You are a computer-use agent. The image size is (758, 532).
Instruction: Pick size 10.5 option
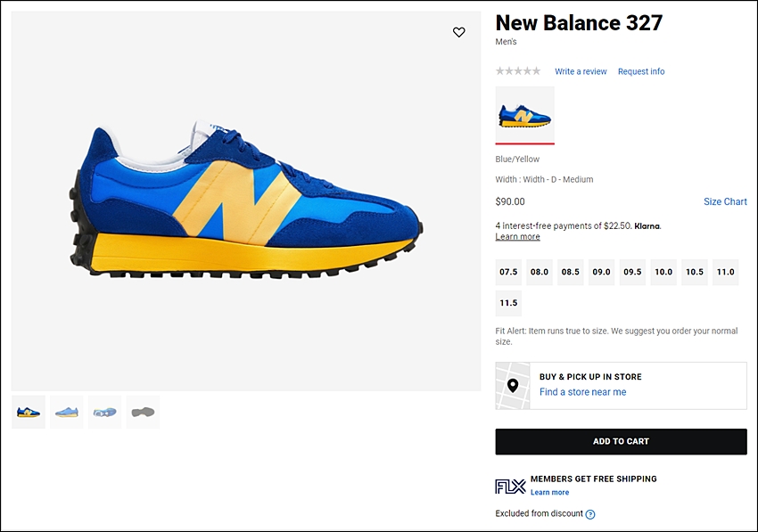[x=695, y=272]
